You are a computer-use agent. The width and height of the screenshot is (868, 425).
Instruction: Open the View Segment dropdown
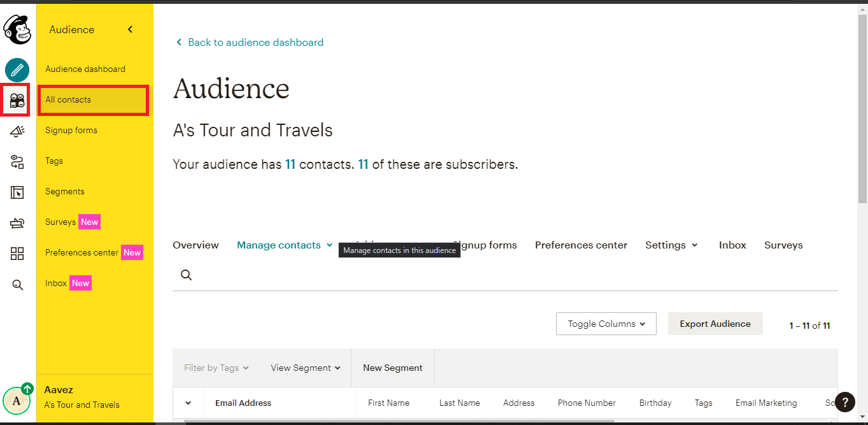305,368
